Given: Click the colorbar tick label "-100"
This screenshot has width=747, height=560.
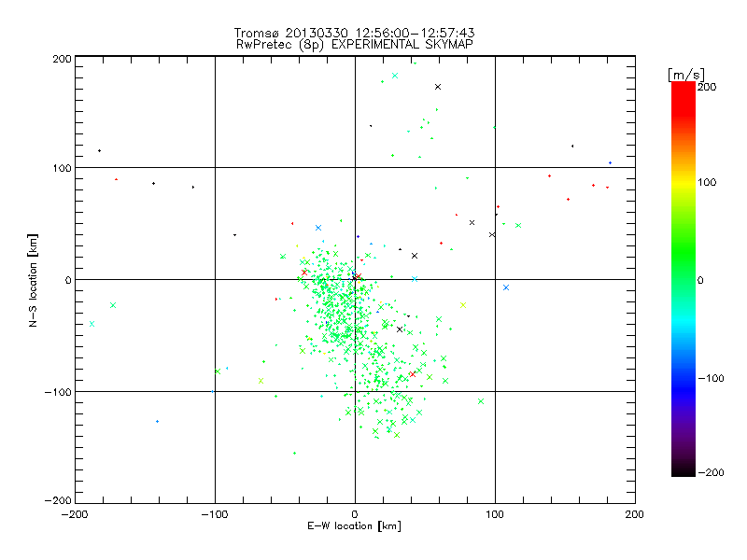Looking at the screenshot, I should [711, 378].
